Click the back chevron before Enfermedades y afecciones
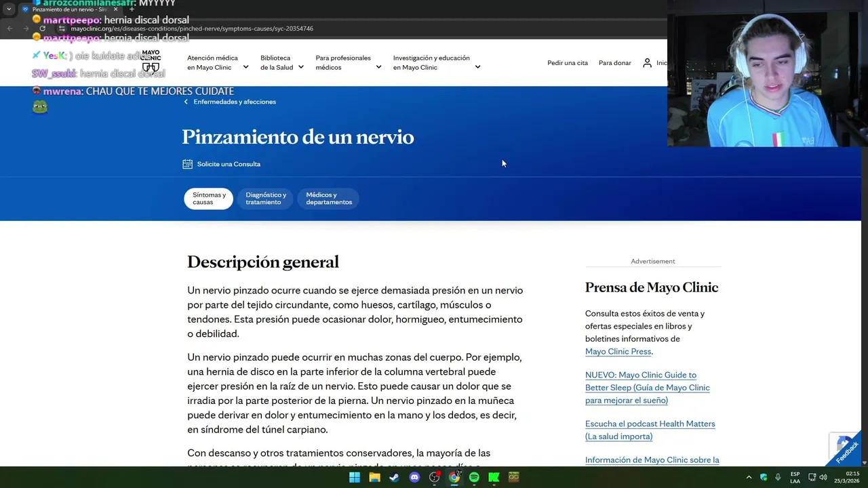This screenshot has width=868, height=488. 186,102
